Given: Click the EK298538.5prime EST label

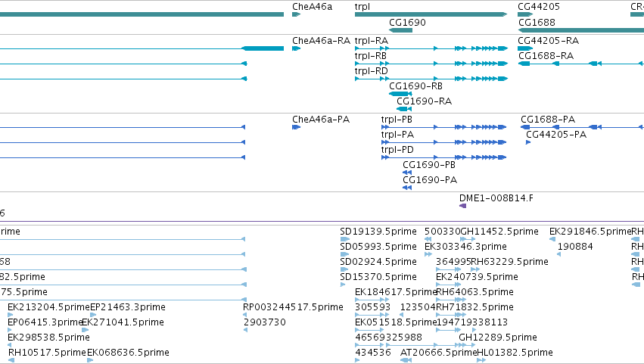Looking at the screenshot, I should 48,338.
